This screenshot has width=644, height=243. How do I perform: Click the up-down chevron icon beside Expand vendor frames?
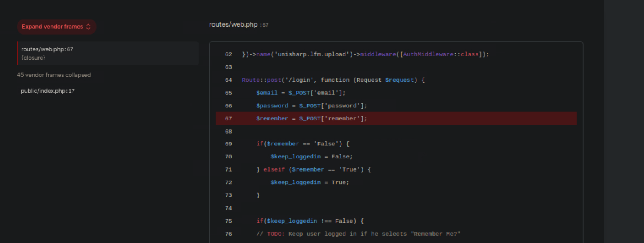point(88,27)
